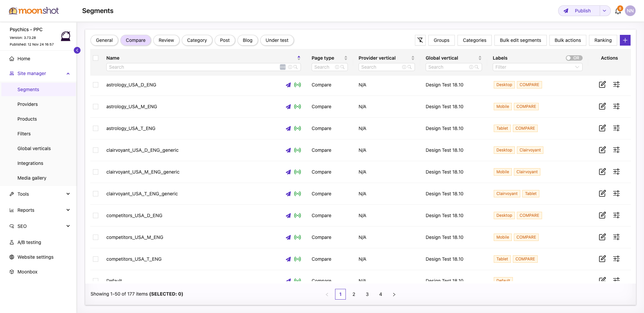
Task: Open Media gallery in the sidebar
Action: 32,178
